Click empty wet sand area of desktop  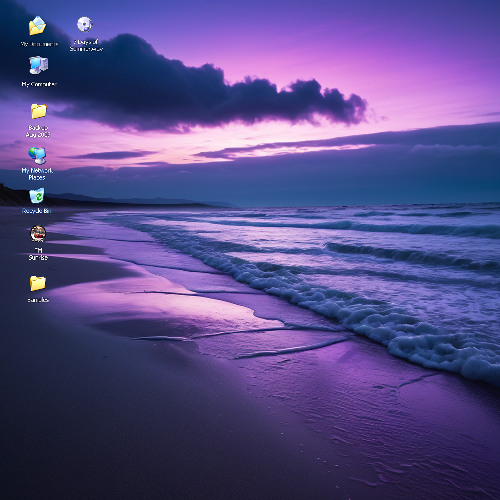(x=167, y=417)
